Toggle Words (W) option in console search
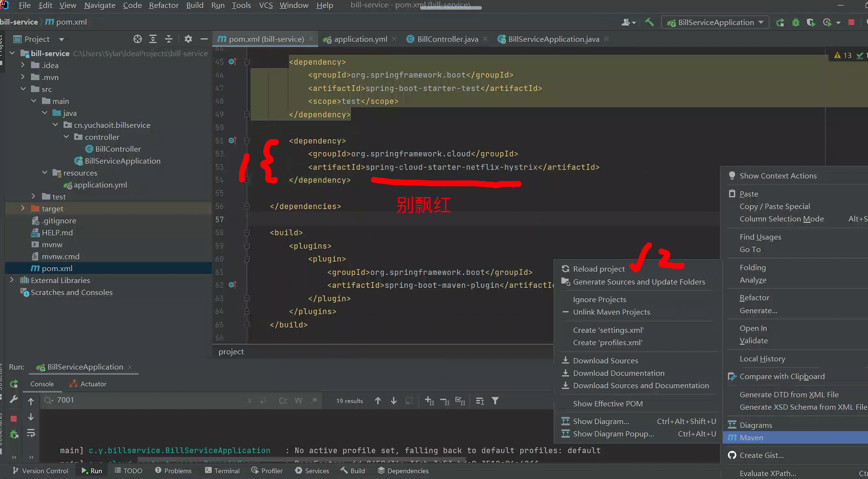 click(x=298, y=401)
